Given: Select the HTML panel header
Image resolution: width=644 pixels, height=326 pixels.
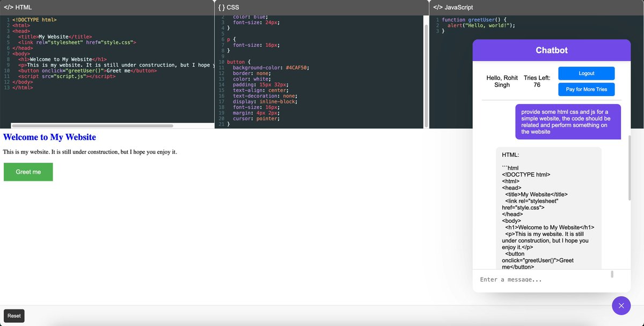Looking at the screenshot, I should pyautogui.click(x=107, y=8).
